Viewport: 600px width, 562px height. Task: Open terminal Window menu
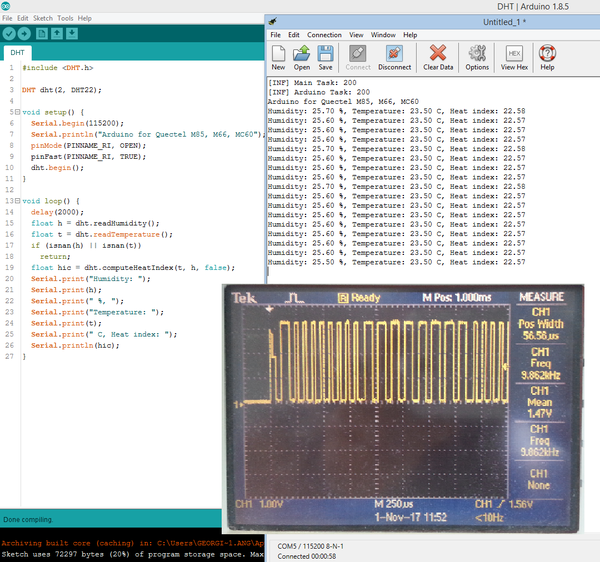383,35
